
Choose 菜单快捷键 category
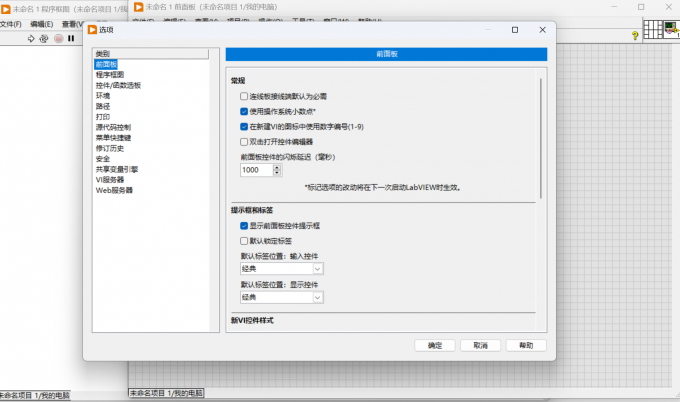[x=113, y=138]
